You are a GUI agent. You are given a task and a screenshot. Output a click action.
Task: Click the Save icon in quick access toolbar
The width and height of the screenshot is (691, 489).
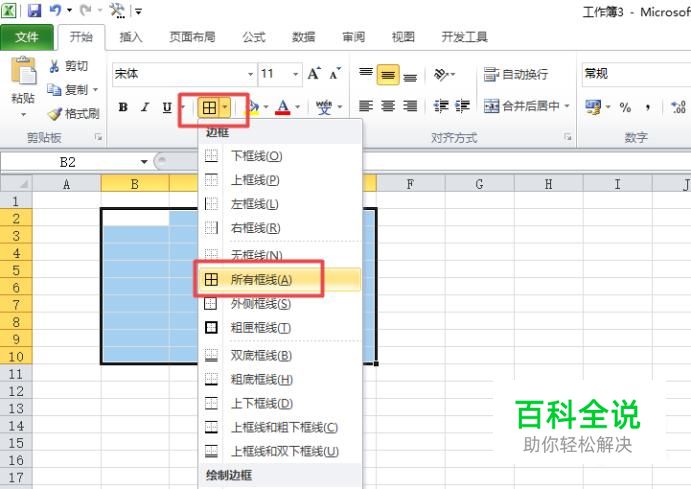click(x=34, y=10)
